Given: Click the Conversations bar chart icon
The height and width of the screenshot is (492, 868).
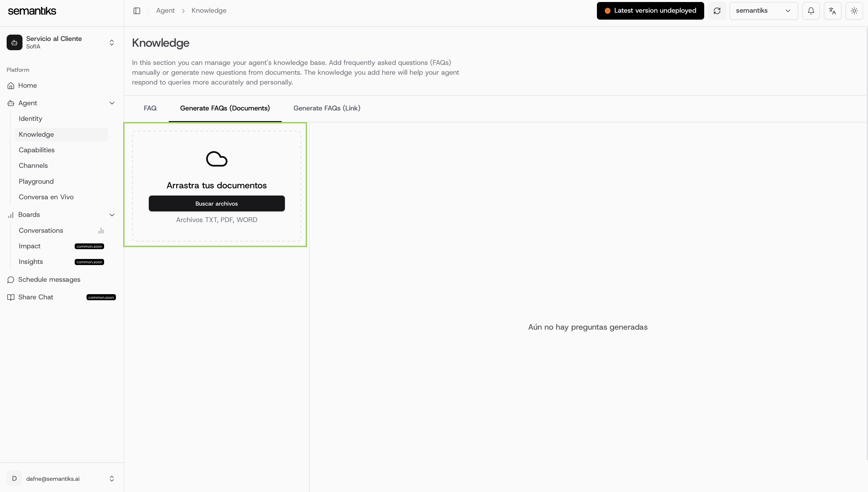Looking at the screenshot, I should point(101,231).
